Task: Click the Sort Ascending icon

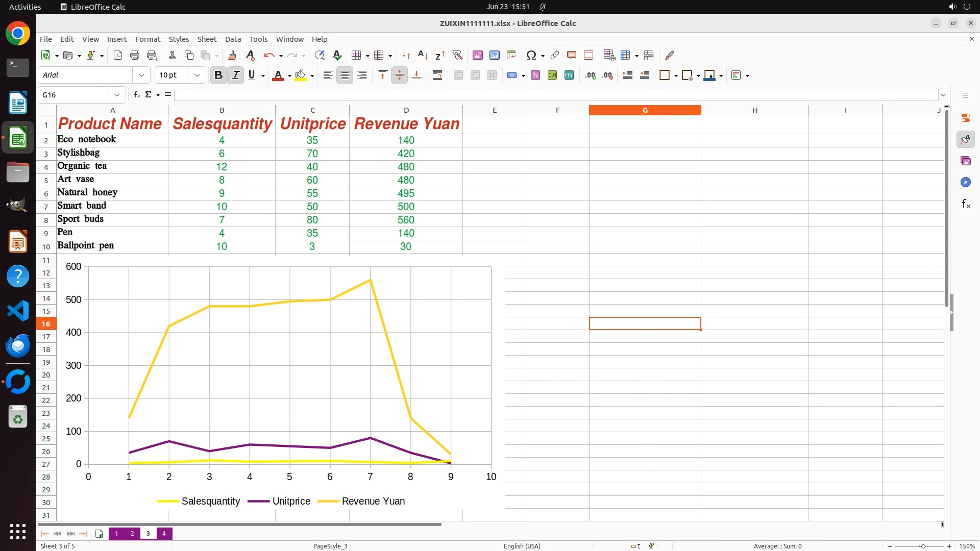Action: (423, 55)
